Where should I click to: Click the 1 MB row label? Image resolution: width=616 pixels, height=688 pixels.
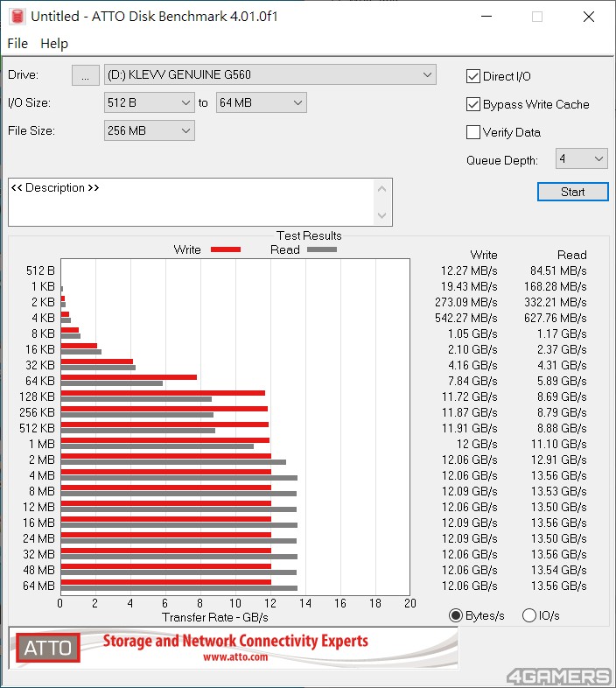pyautogui.click(x=42, y=444)
